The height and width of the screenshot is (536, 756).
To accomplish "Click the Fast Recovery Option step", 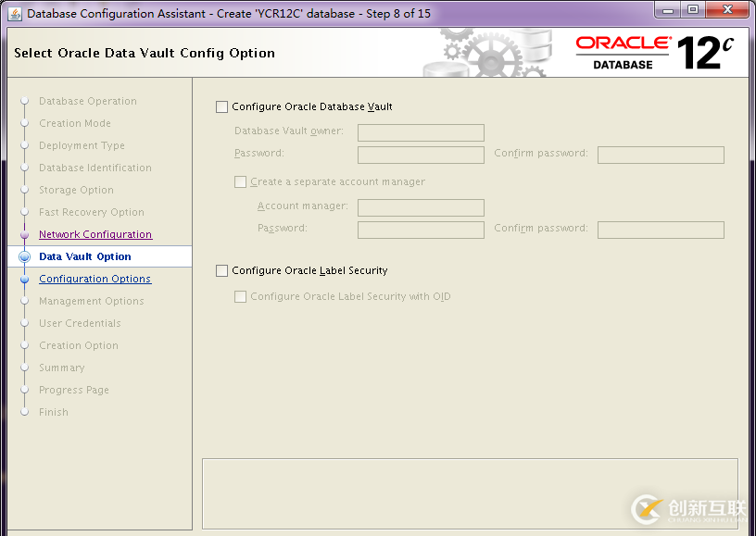I will pyautogui.click(x=91, y=212).
